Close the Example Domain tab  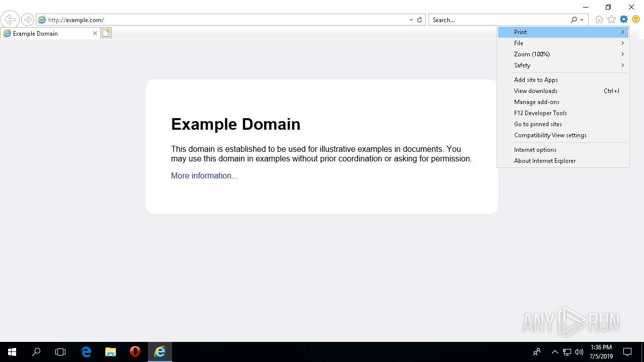click(x=95, y=33)
